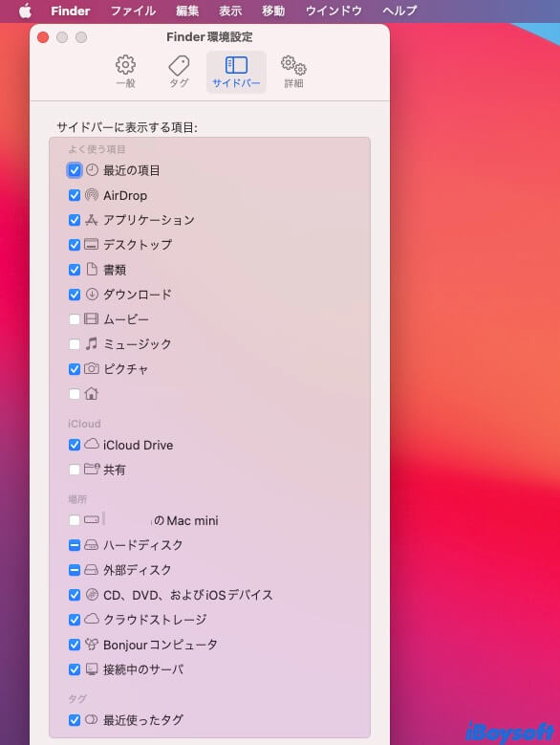Uncheck the ダウンロード checkbox
This screenshot has height=745, width=560.
[x=75, y=295]
